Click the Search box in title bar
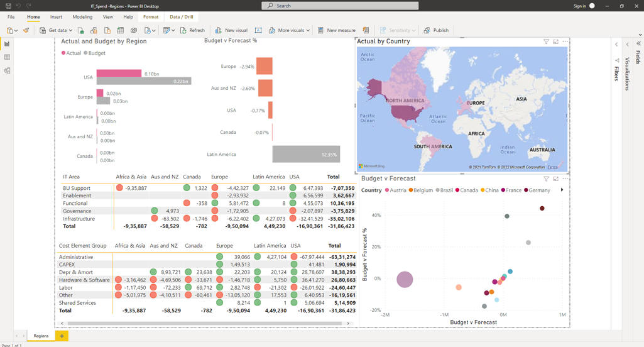644x347 pixels. point(340,6)
